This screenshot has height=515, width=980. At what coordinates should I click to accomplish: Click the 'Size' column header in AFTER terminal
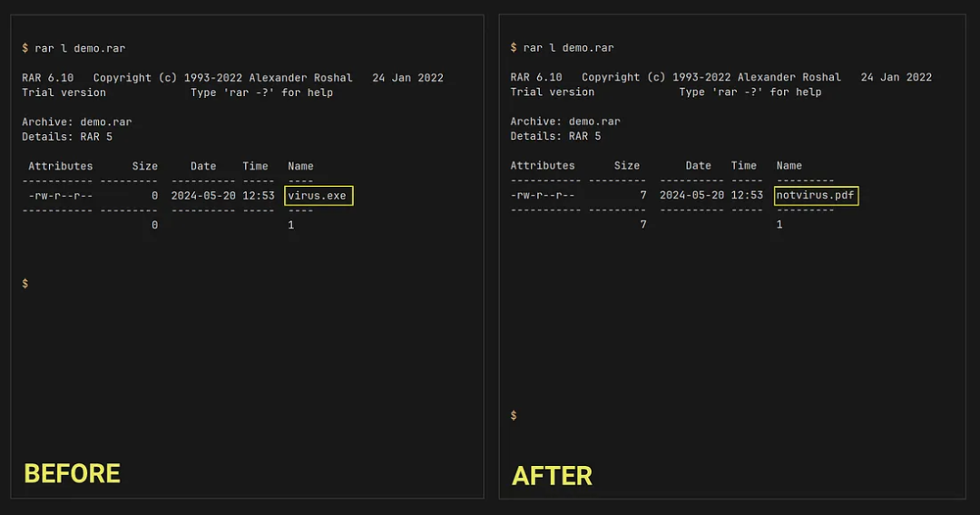click(627, 165)
